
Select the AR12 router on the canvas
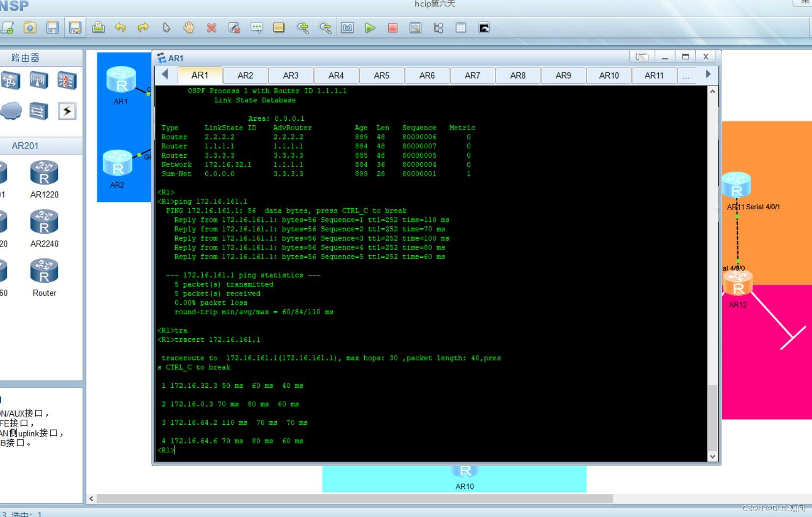click(x=738, y=283)
